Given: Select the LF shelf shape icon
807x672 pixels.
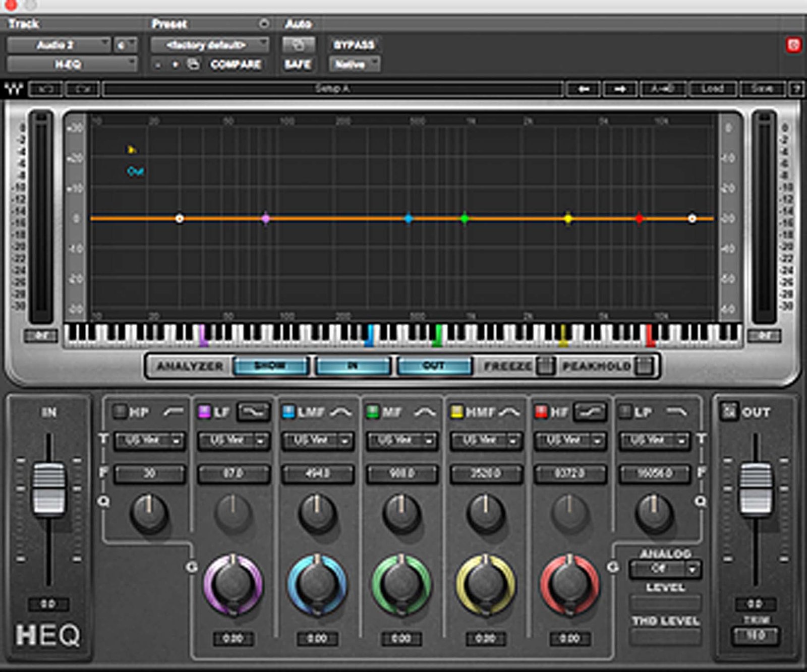Looking at the screenshot, I should click(x=254, y=412).
